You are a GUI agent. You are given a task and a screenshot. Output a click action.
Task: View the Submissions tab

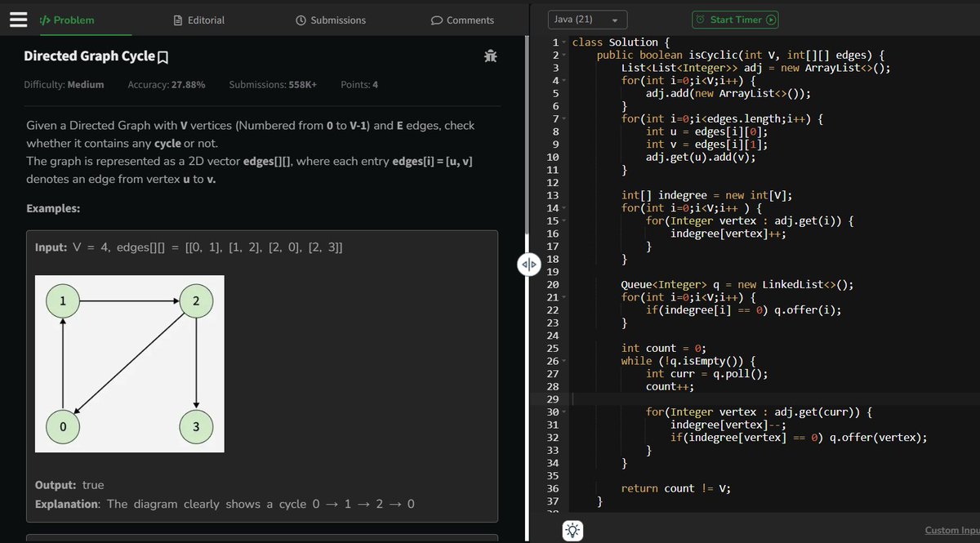point(331,20)
